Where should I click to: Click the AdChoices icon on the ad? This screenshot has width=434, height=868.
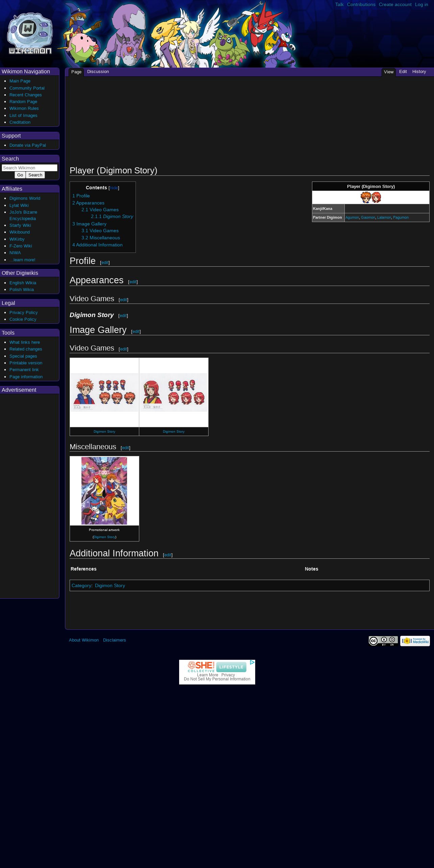252,662
